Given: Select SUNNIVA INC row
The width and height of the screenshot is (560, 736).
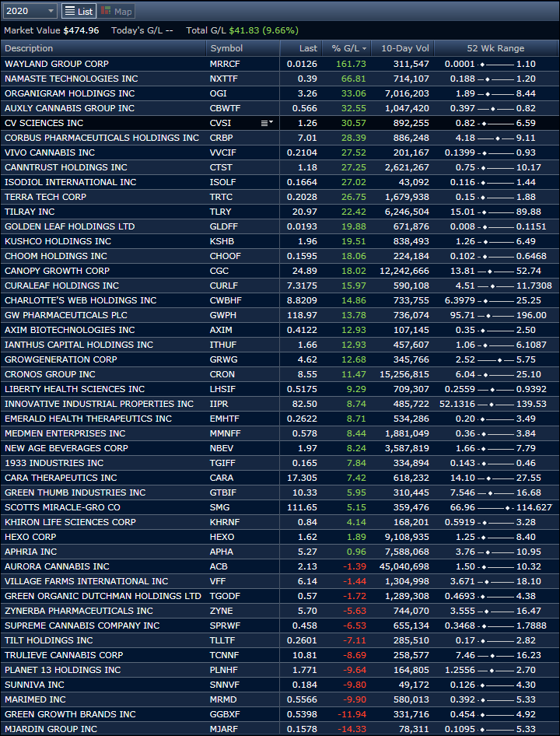Looking at the screenshot, I should (x=279, y=685).
